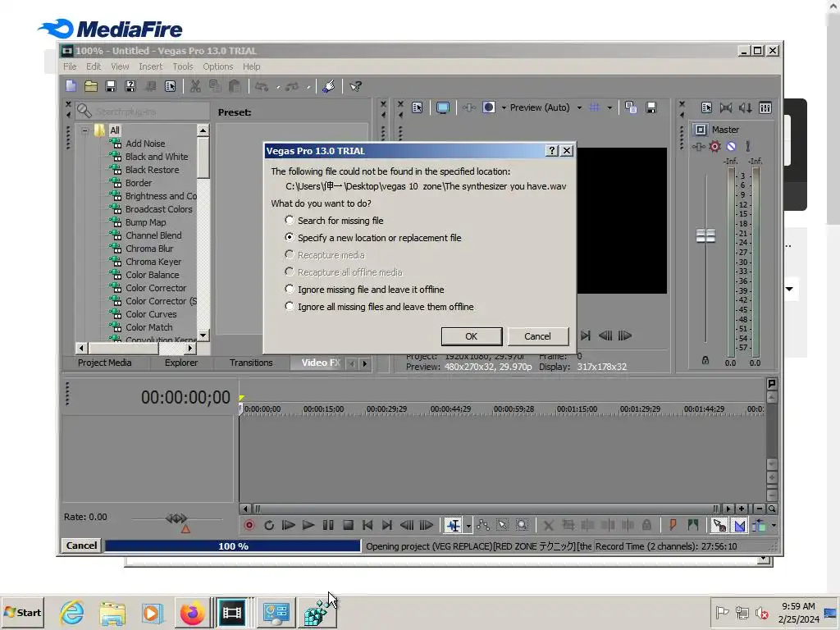Click Cancel button beside the progress bar

click(81, 546)
